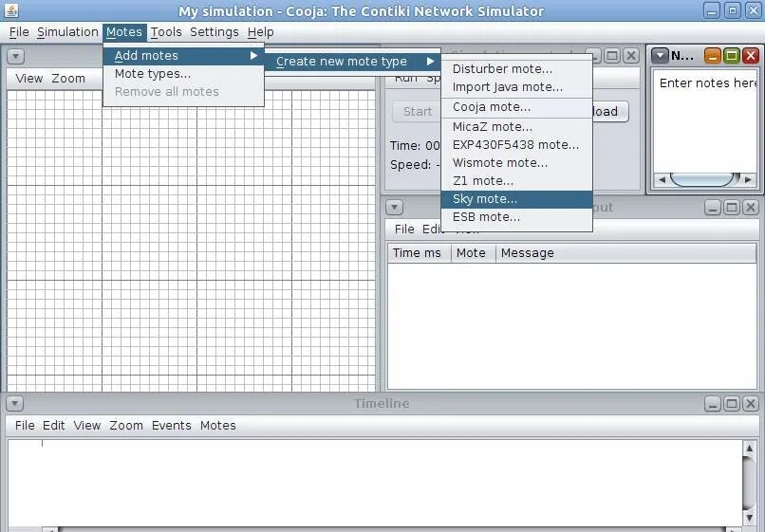Choose Cooja mote... option

tap(516, 107)
